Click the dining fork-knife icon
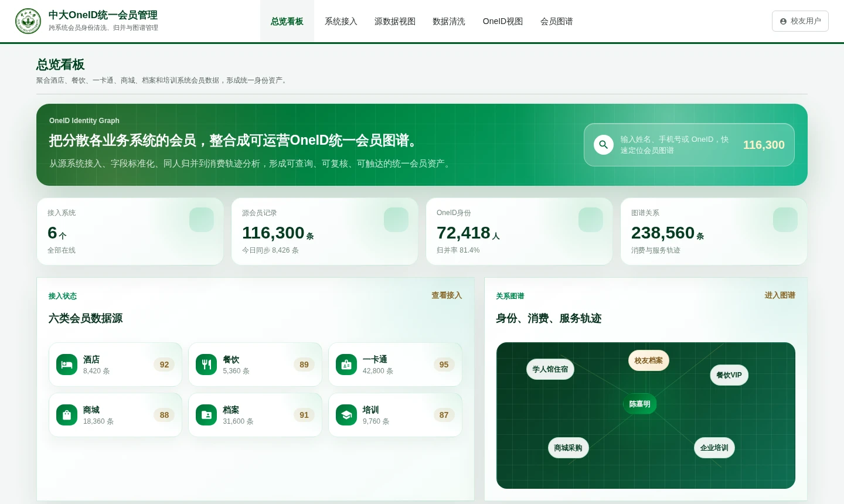The image size is (844, 504). pos(206,365)
